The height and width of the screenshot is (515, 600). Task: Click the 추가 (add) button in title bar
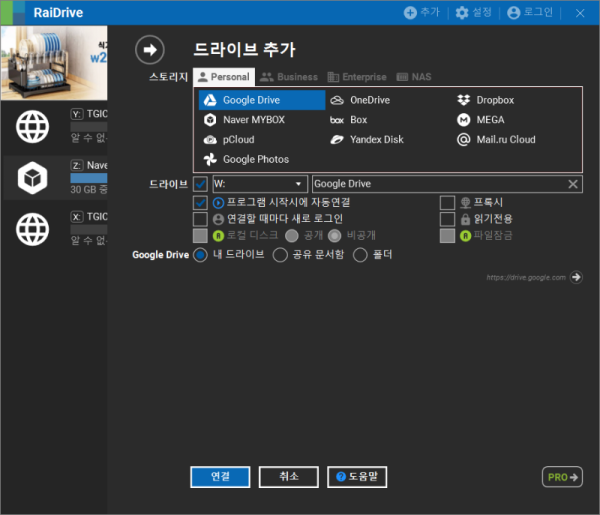click(422, 13)
